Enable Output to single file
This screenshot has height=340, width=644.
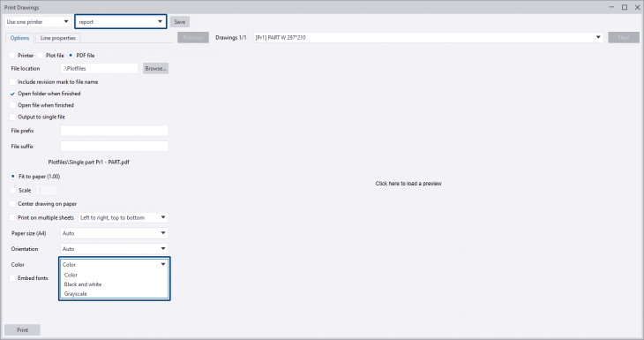click(12, 117)
